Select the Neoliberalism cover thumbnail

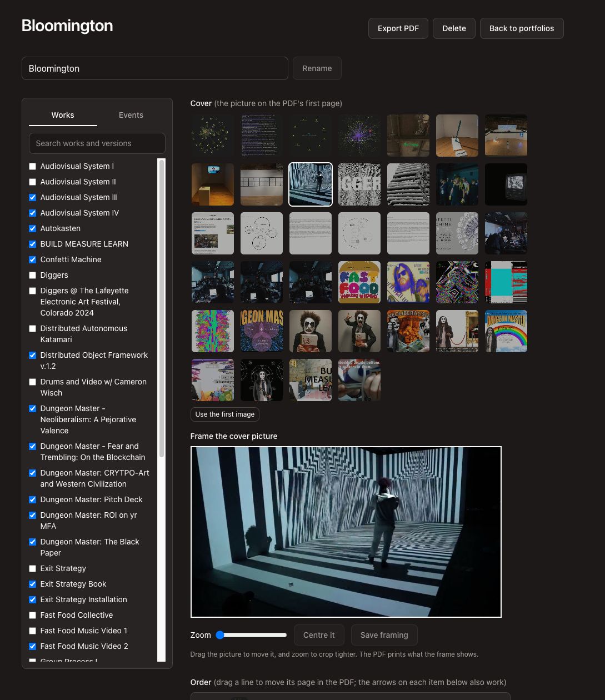[x=408, y=331]
